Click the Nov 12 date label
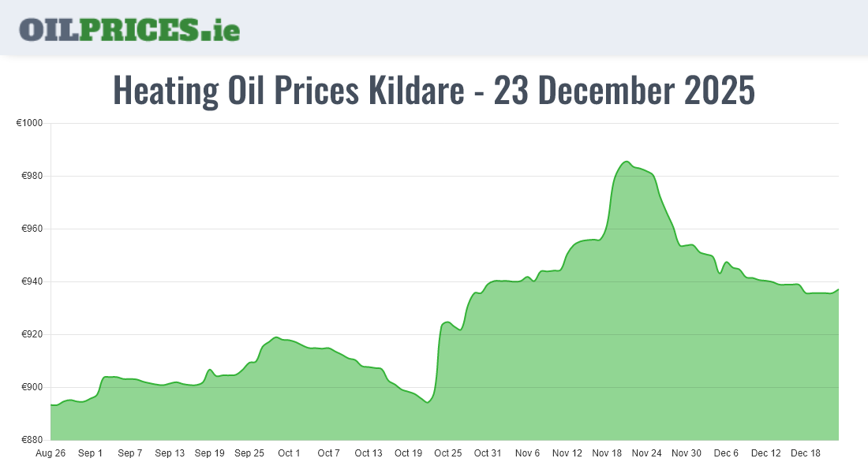Image resolution: width=868 pixels, height=473 pixels. point(567,453)
